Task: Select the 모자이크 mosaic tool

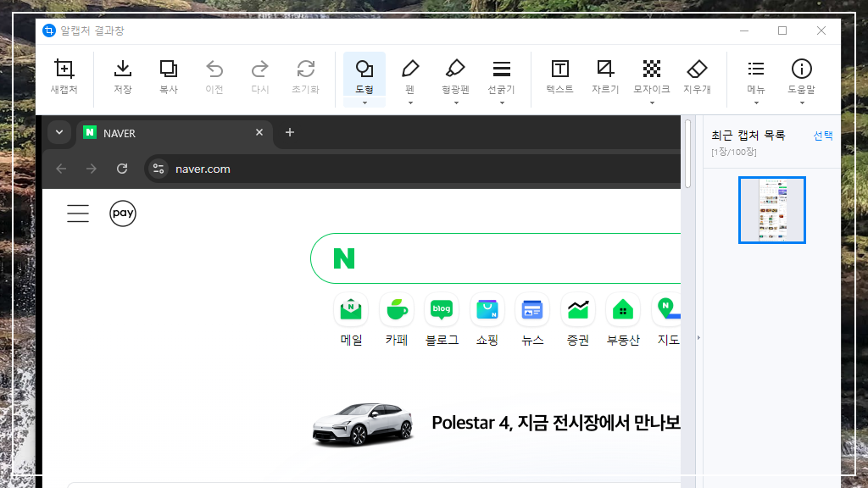Action: (652, 75)
